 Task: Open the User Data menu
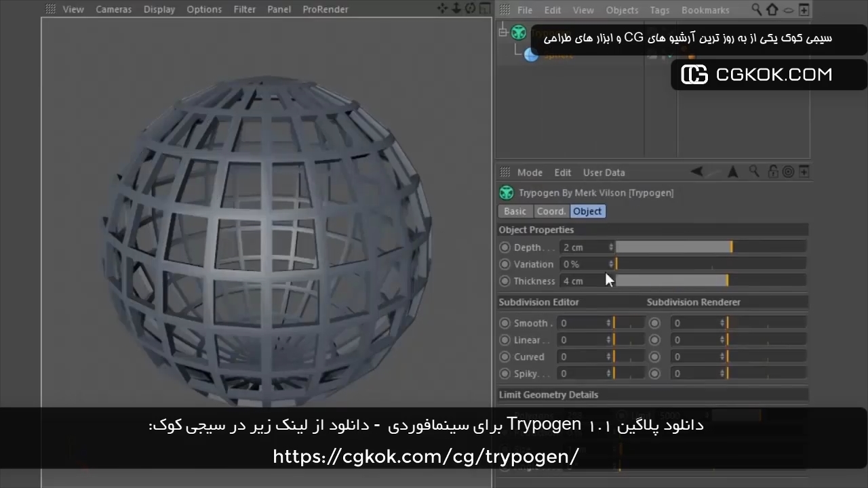tap(604, 173)
